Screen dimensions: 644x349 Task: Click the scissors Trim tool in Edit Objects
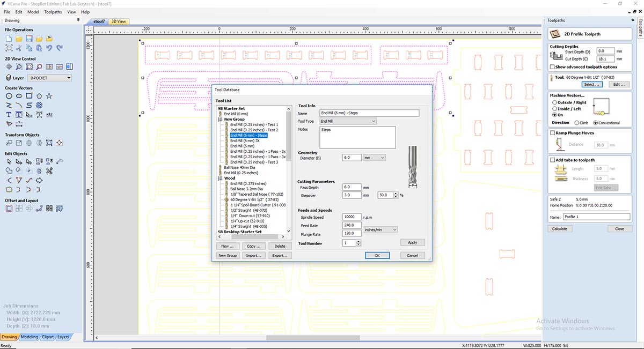(x=49, y=171)
